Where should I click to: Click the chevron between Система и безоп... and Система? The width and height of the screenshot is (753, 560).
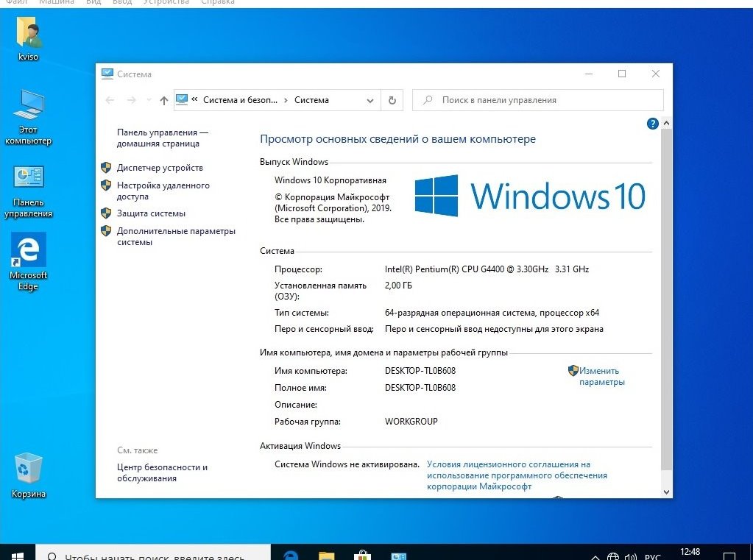[x=286, y=100]
